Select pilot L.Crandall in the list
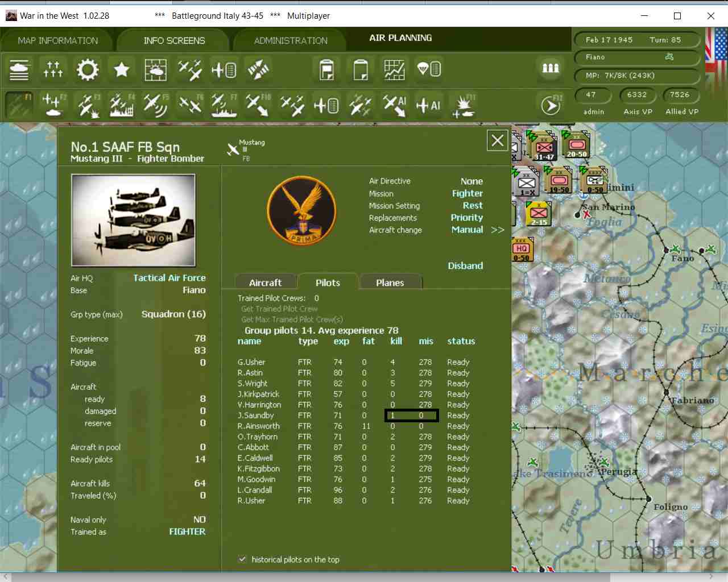This screenshot has height=582, width=728. tap(354, 490)
